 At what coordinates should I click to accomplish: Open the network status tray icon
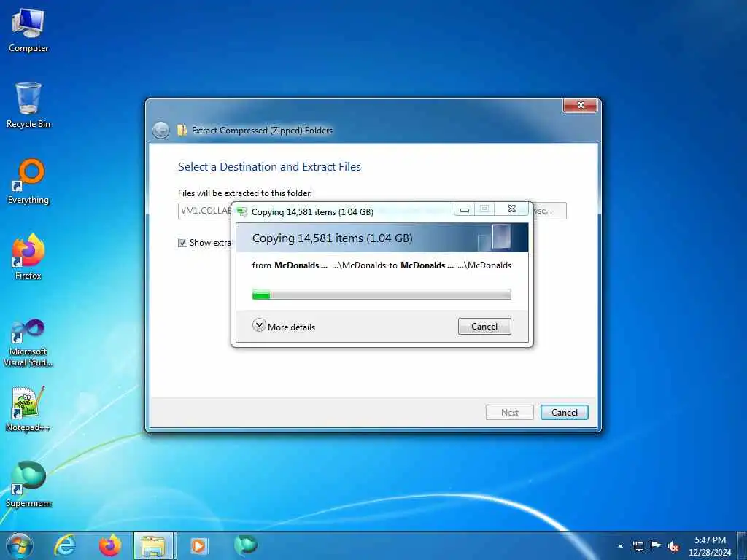point(638,546)
